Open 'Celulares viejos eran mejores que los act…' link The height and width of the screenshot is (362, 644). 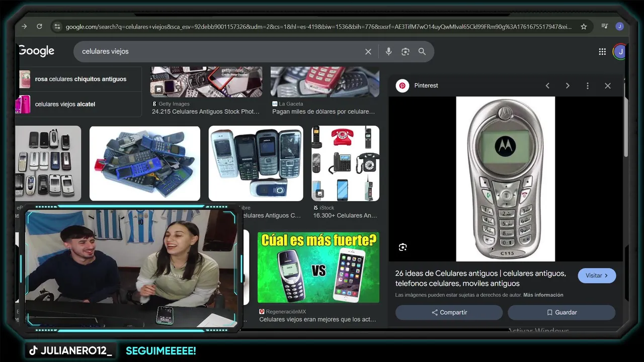tap(318, 319)
